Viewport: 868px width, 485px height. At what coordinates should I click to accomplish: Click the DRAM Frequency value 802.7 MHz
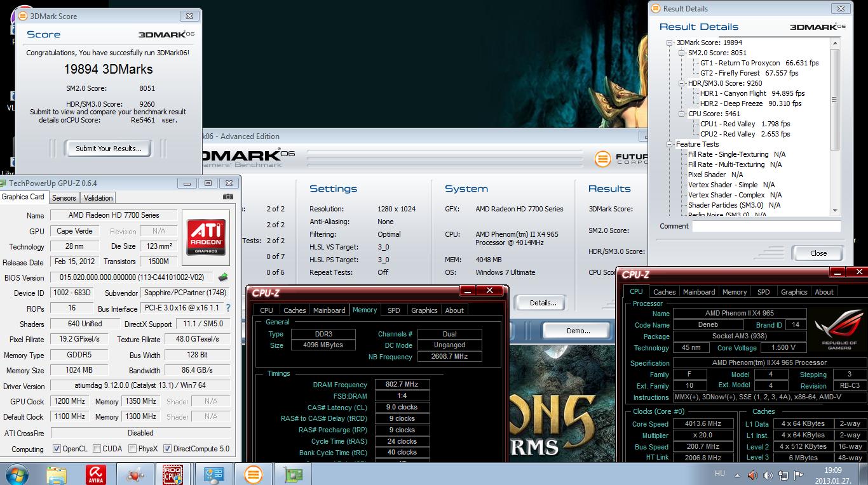coord(403,385)
